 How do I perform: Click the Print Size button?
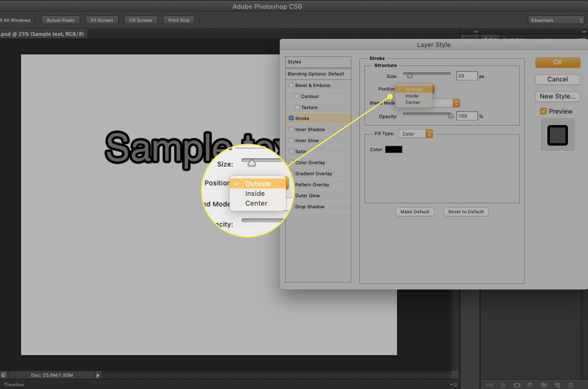179,20
